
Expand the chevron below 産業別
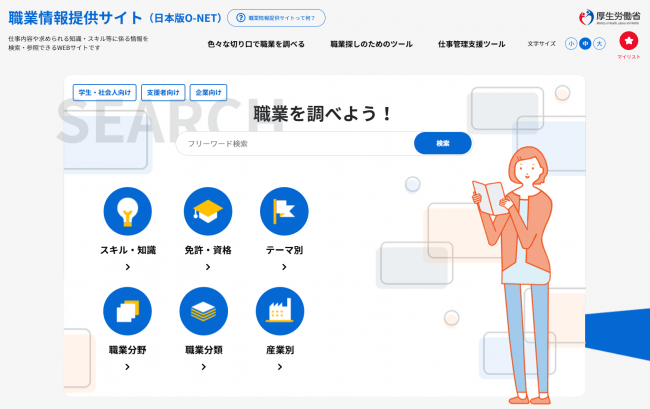tap(280, 367)
